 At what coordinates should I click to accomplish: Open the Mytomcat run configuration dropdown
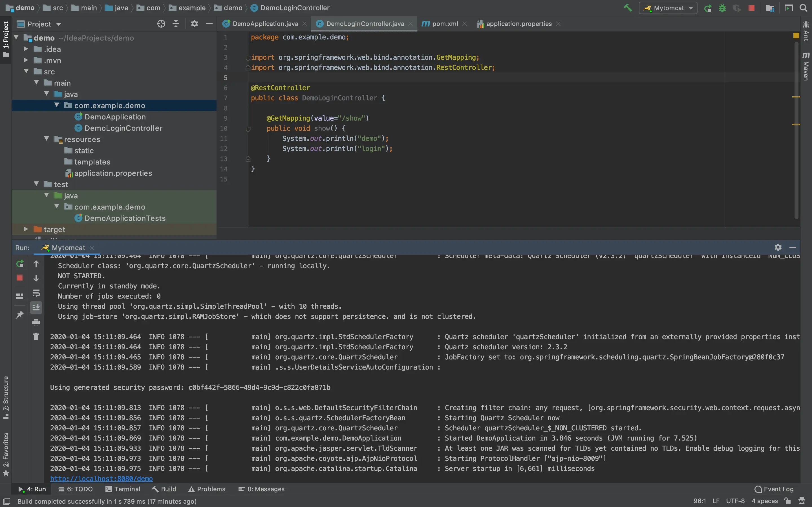tap(668, 8)
